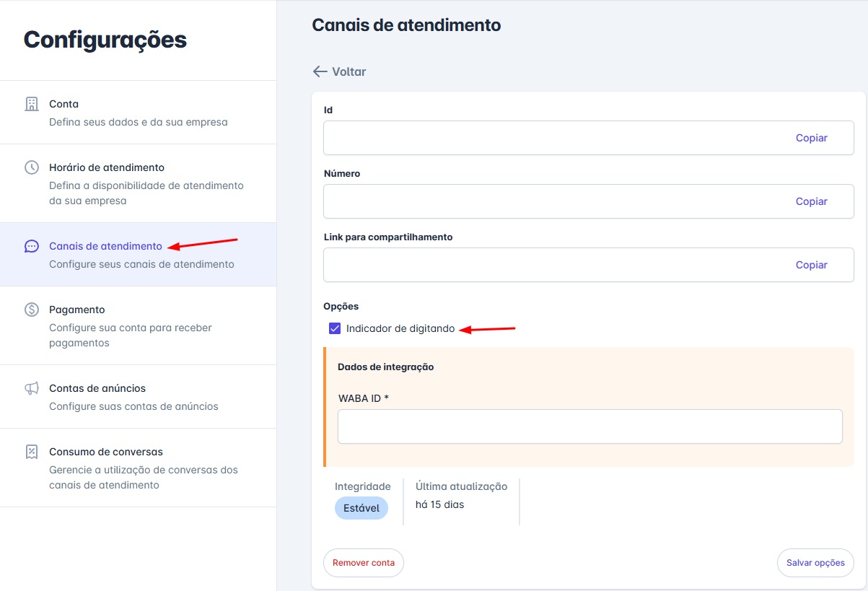Click the document icon beside Consumo de conversas
This screenshot has width=868, height=591.
pyautogui.click(x=32, y=451)
